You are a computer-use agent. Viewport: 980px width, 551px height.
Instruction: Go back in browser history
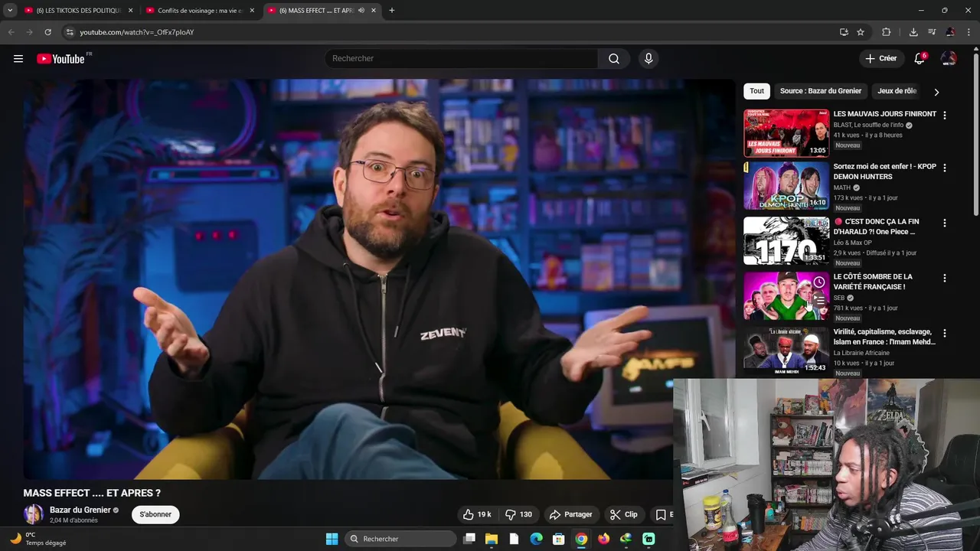(x=11, y=32)
